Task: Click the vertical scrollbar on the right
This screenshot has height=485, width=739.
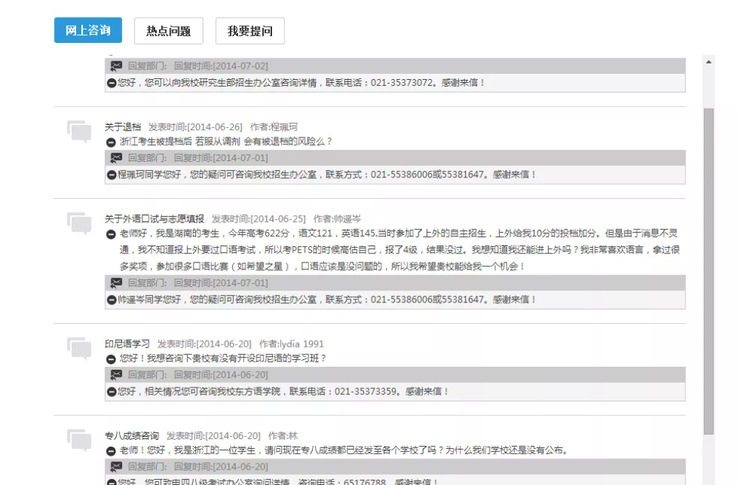Action: click(x=709, y=270)
